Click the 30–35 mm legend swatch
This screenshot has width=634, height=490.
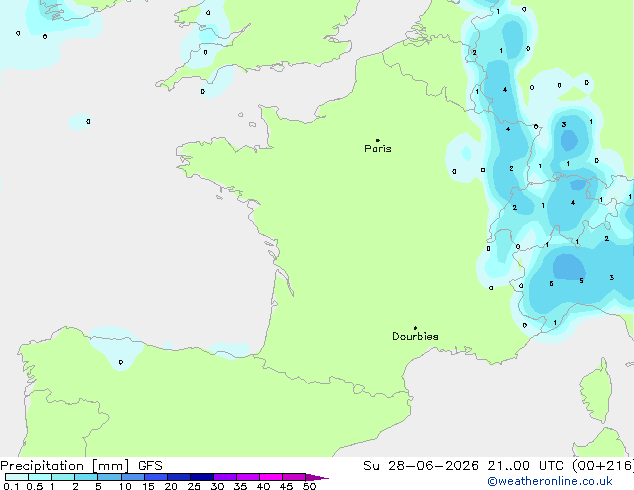pyautogui.click(x=225, y=477)
